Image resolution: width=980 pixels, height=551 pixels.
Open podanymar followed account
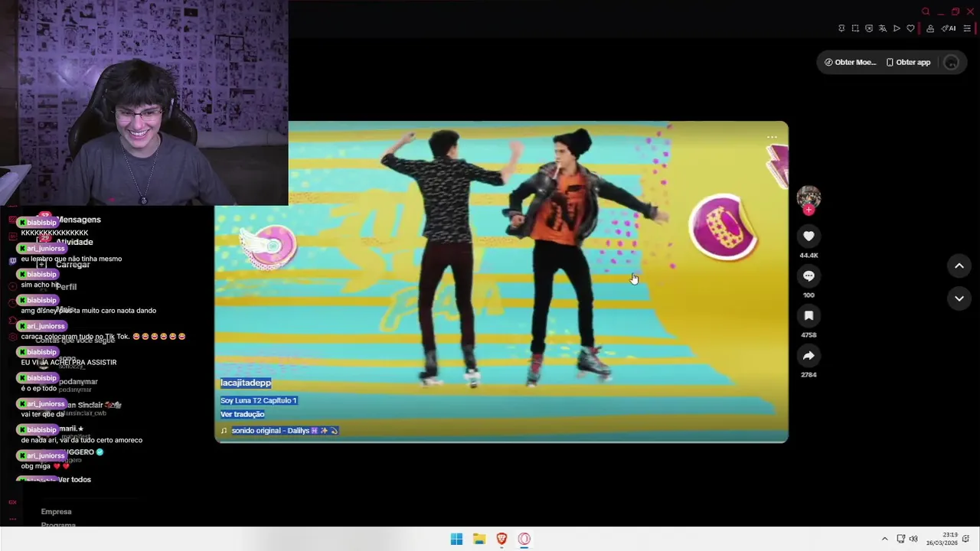[x=79, y=382]
